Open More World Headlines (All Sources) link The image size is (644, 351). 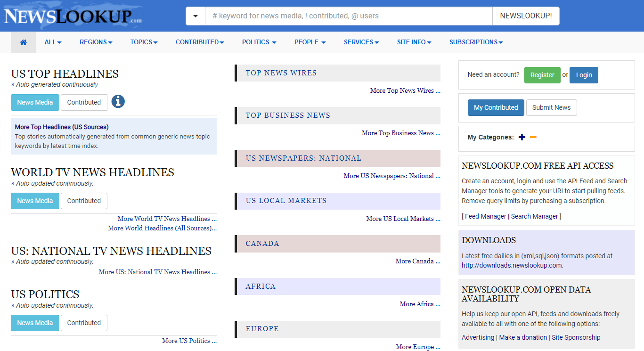162,228
